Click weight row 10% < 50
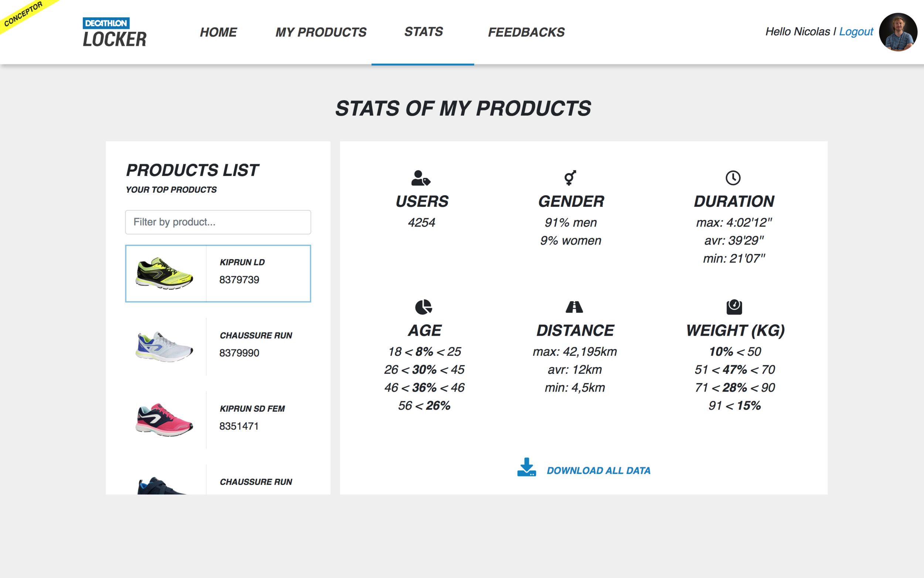 [735, 352]
